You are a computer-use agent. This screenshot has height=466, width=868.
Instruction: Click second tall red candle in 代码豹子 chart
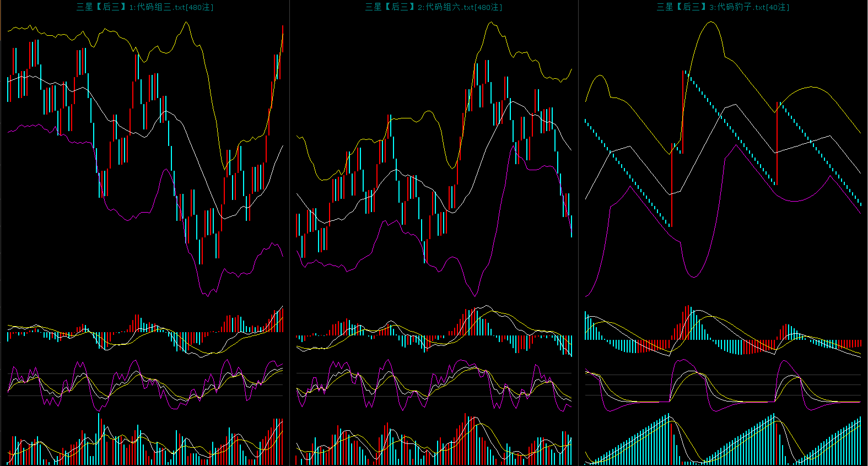tap(777, 143)
